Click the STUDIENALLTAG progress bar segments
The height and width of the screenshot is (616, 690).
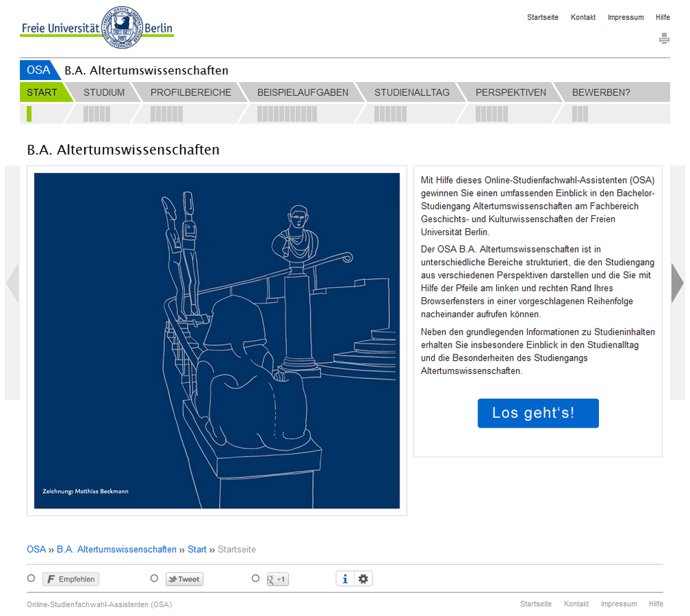391,114
